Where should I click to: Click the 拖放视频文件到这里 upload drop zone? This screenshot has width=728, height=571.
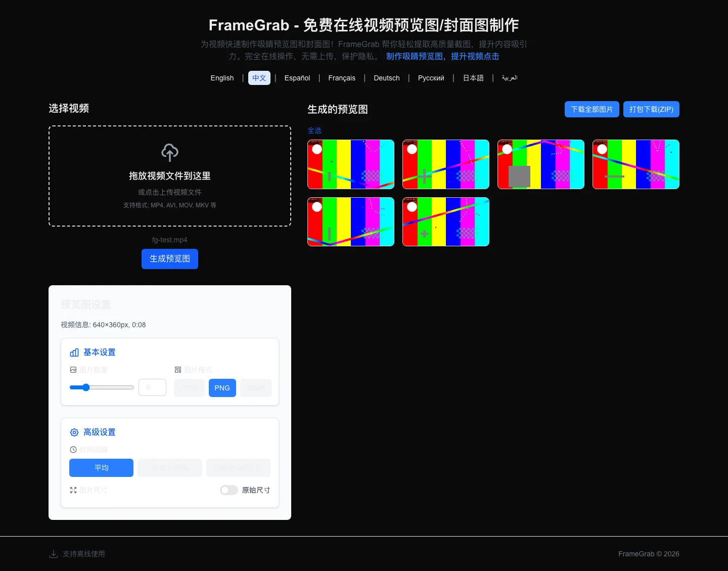(170, 176)
